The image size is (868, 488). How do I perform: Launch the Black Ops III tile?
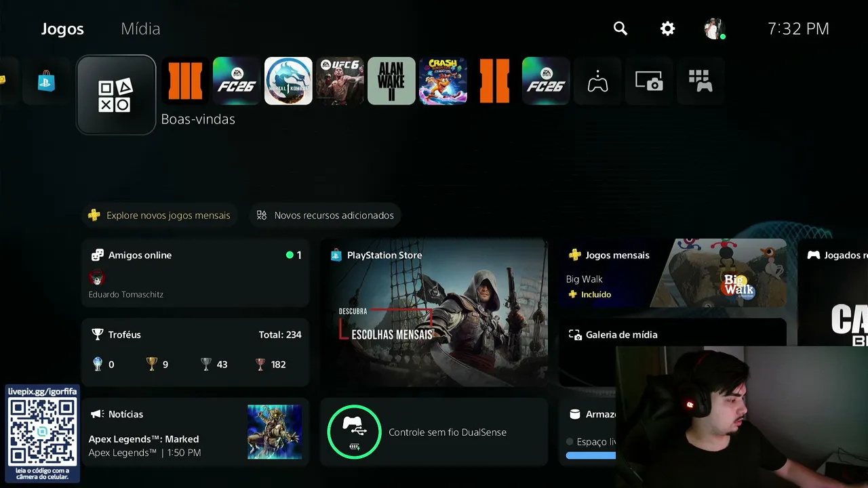pyautogui.click(x=185, y=81)
